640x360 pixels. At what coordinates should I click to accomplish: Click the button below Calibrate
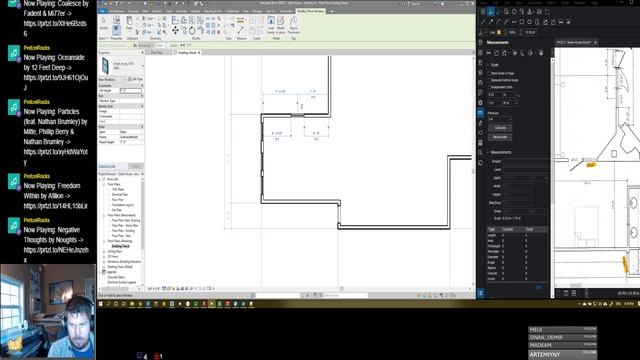(500, 137)
